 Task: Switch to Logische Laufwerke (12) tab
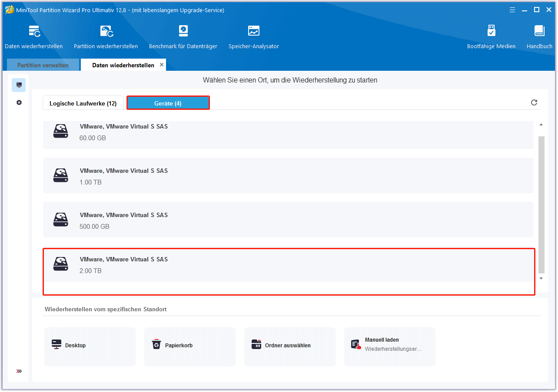tap(83, 103)
